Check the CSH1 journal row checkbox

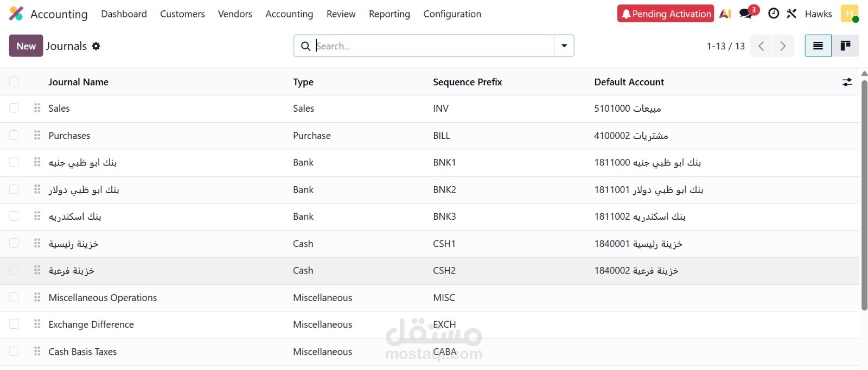[14, 243]
